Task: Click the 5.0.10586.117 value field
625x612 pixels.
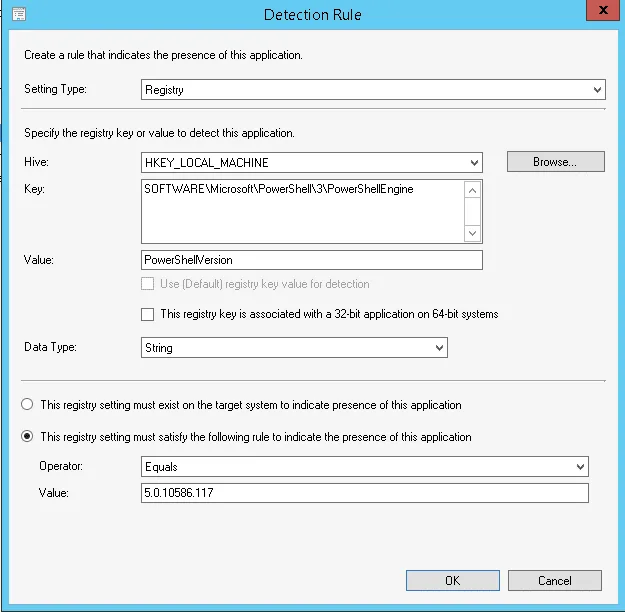Action: (365, 493)
